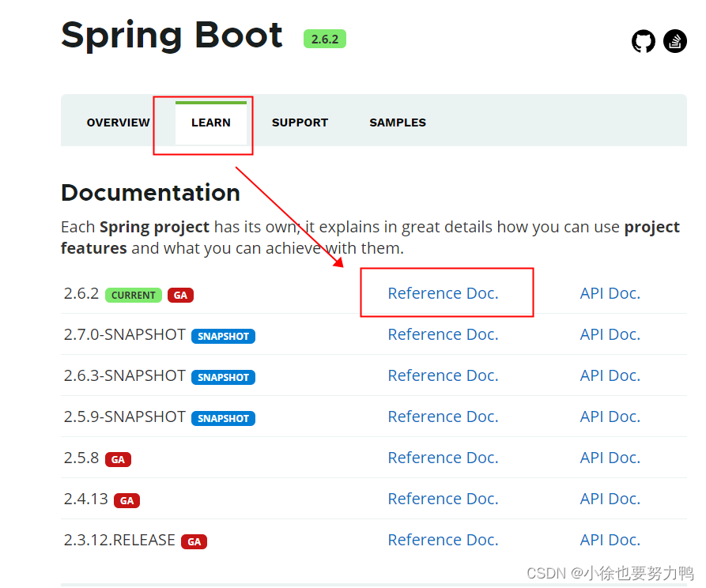706x588 pixels.
Task: Open Reference Doc. for 2.6.3-SNAPSHOT
Action: coord(443,375)
